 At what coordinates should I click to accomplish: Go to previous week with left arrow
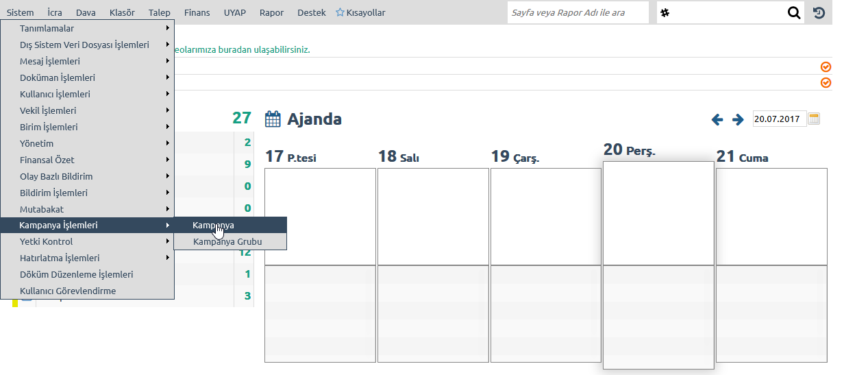point(717,119)
